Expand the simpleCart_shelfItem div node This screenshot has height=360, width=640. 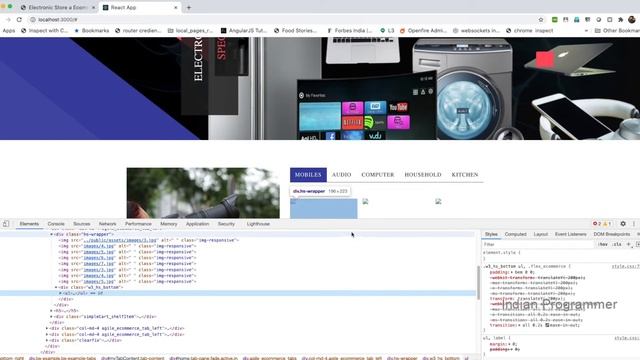(51, 317)
